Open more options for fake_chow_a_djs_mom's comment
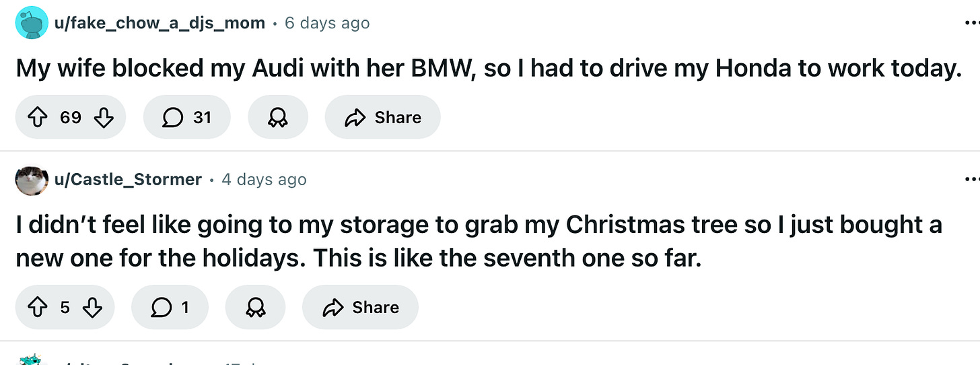Image resolution: width=980 pixels, height=365 pixels. click(x=971, y=23)
